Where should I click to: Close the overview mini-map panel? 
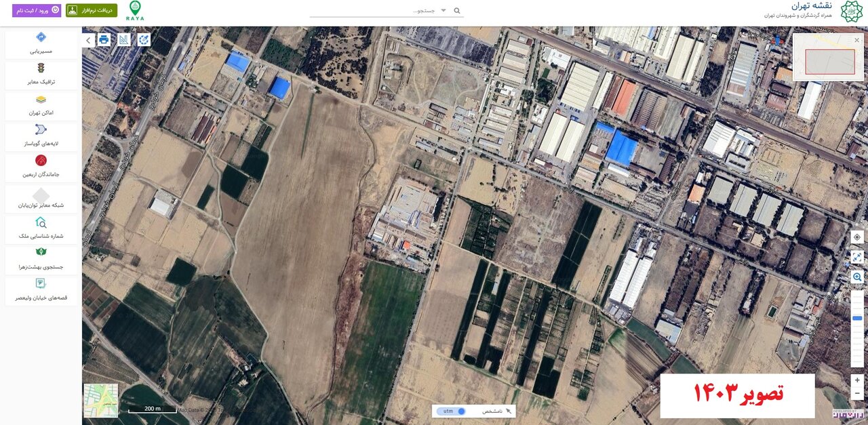pyautogui.click(x=856, y=40)
